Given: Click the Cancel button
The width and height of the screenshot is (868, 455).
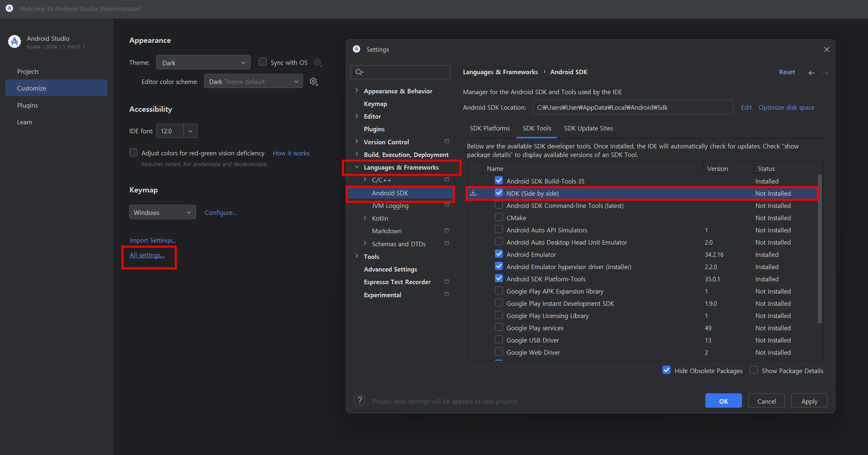Looking at the screenshot, I should (x=766, y=401).
